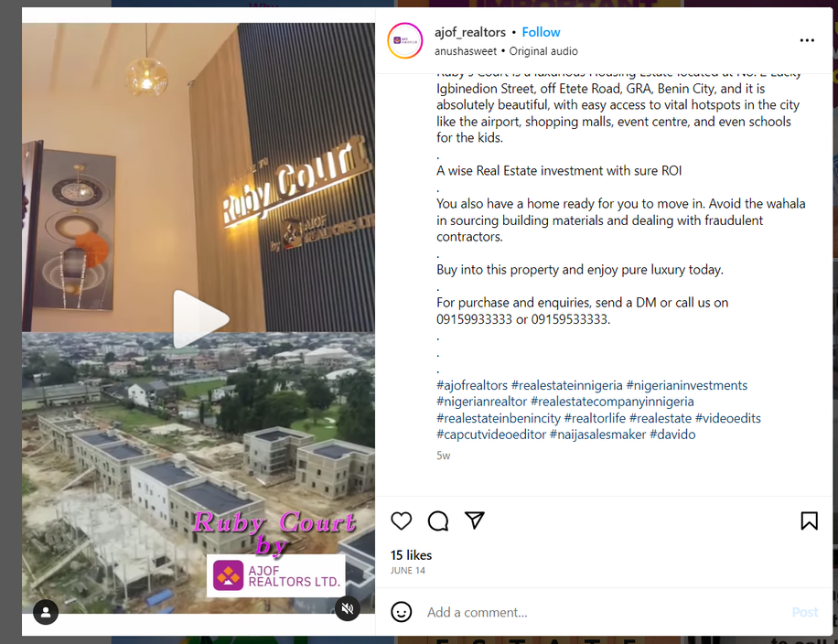Show tagged people icon on video
This screenshot has height=644, width=838.
pyautogui.click(x=46, y=612)
